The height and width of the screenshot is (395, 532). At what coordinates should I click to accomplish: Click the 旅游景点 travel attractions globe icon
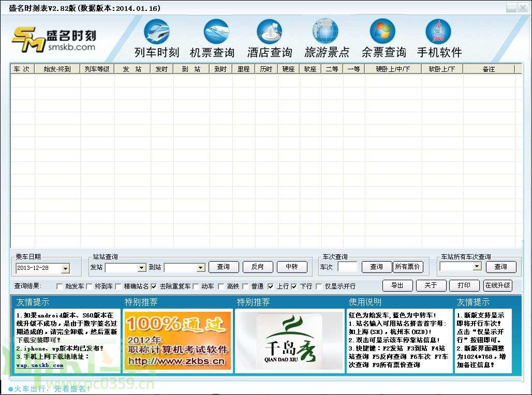(325, 36)
